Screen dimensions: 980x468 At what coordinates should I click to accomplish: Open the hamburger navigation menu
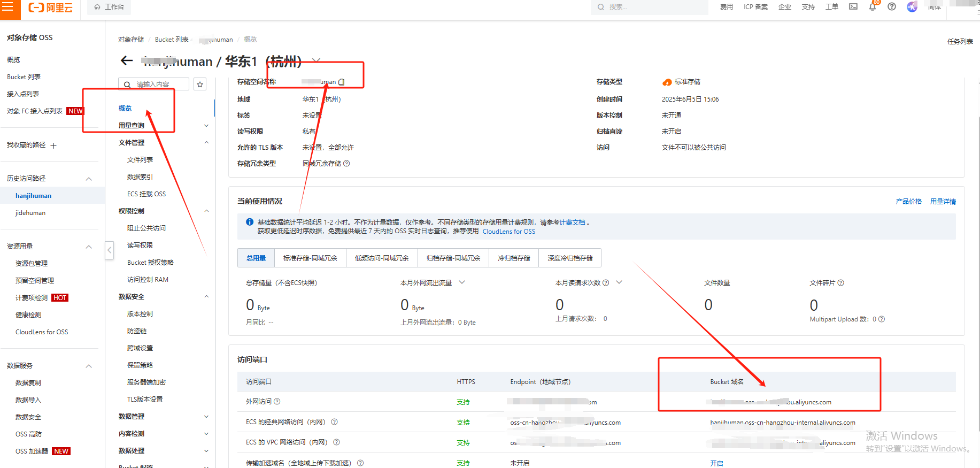pos(7,7)
